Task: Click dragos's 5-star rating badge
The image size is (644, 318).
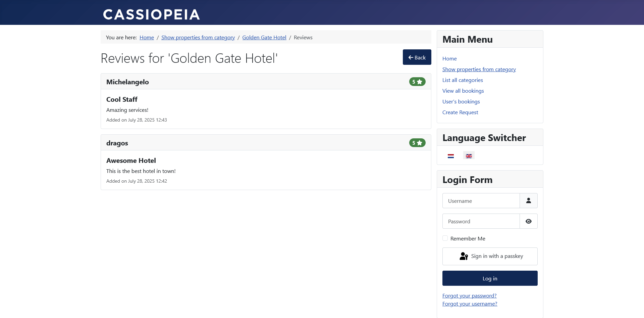Action: pos(417,143)
